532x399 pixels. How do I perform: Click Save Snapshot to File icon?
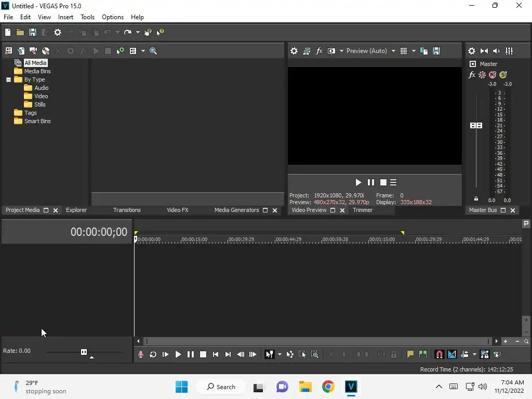[x=436, y=51]
